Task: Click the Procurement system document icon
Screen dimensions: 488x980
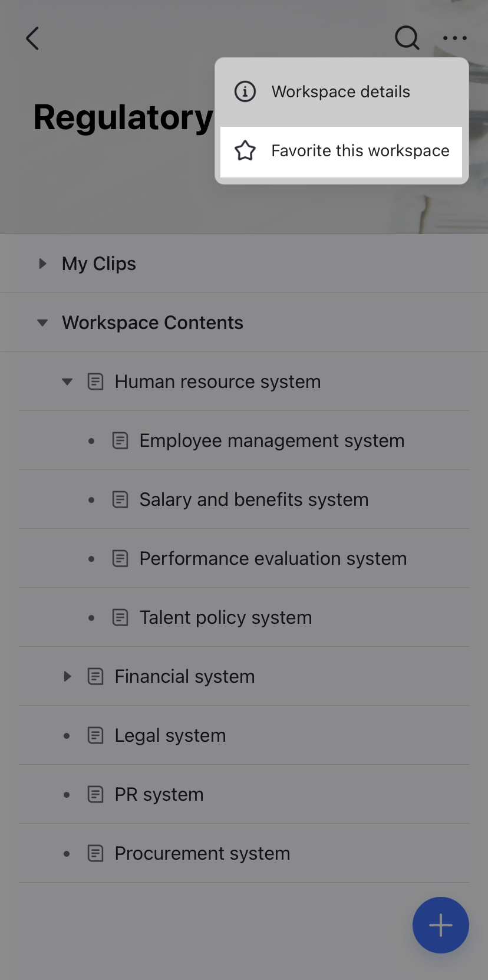Action: coord(95,853)
